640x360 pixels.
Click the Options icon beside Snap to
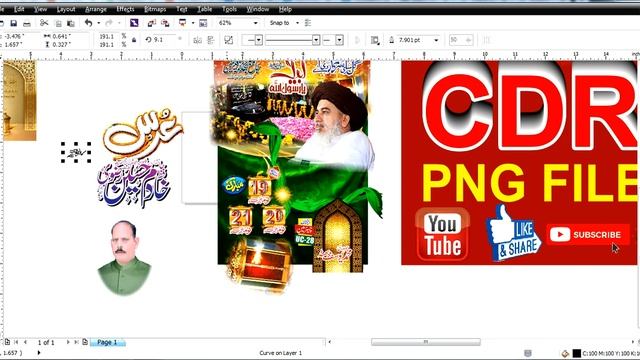click(x=308, y=23)
